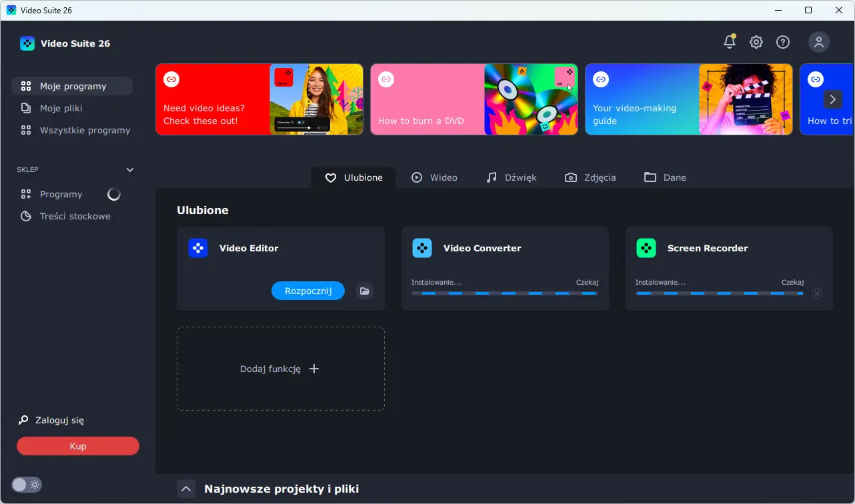
Task: Click the Video Converter app icon
Action: [422, 247]
